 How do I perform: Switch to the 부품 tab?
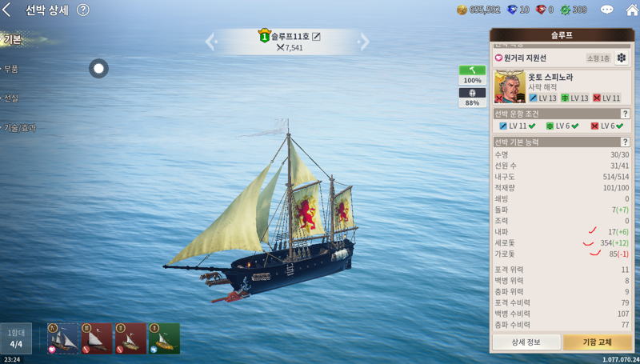(x=10, y=69)
